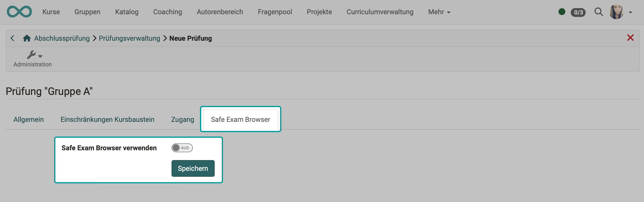The height and width of the screenshot is (202, 644).
Task: Open Fragenpool in the navigation
Action: coord(275,12)
